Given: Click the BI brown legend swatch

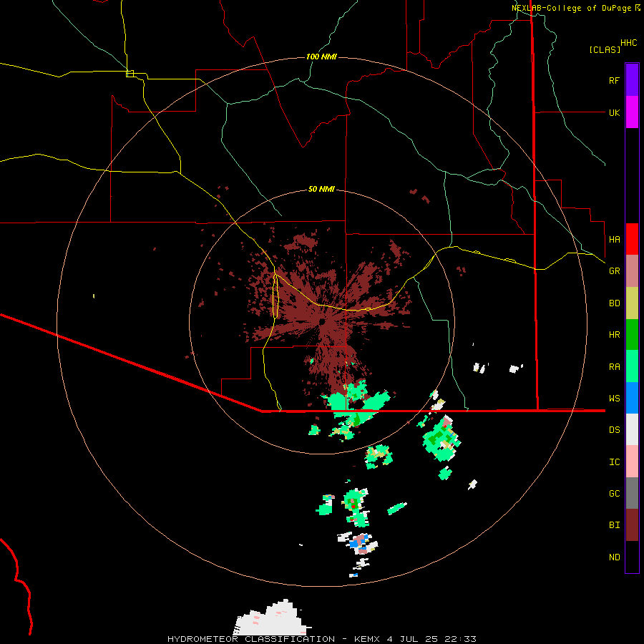Looking at the screenshot, I should (x=632, y=525).
